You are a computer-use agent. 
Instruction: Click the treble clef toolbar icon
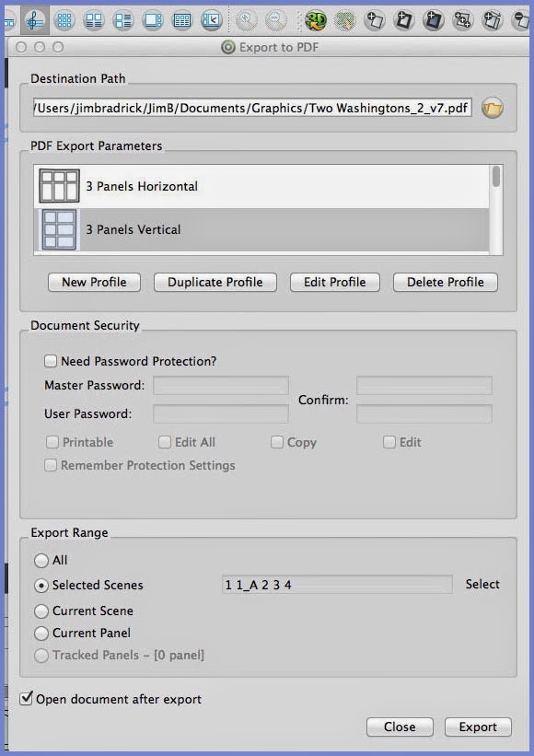[x=34, y=20]
